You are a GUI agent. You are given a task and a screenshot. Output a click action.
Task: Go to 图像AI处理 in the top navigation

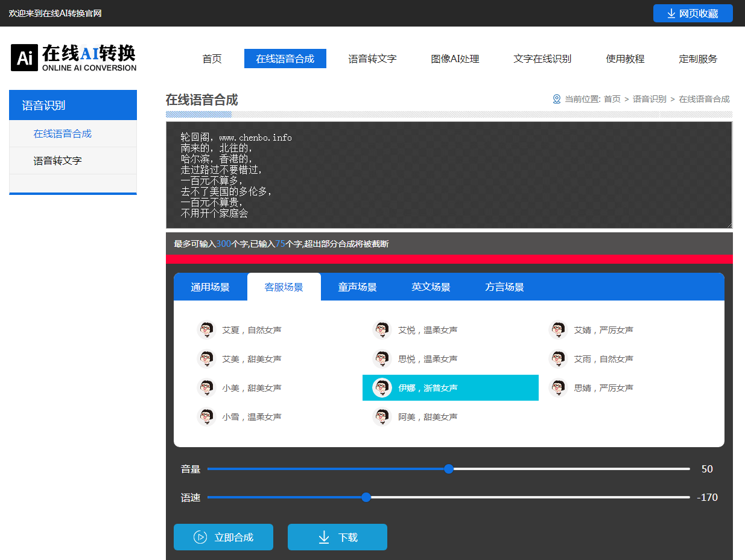click(x=455, y=59)
